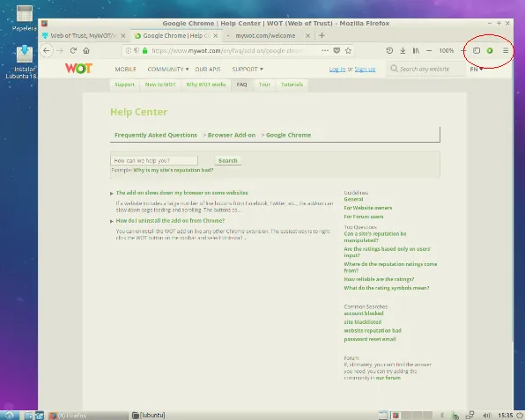The image size is (525, 420).
Task: Reload the current page
Action: click(x=73, y=50)
